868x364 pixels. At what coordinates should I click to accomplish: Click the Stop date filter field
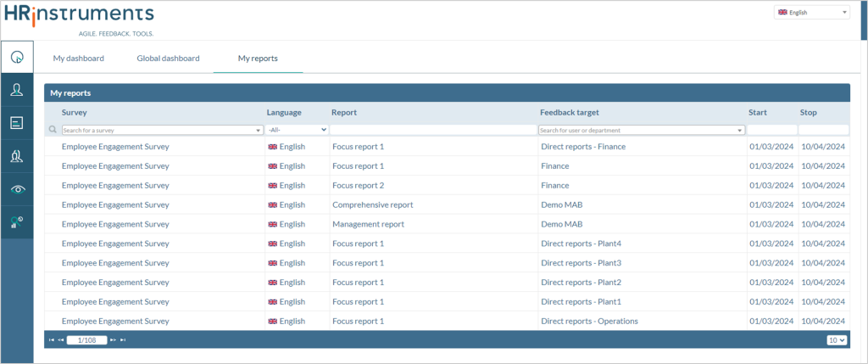click(824, 130)
